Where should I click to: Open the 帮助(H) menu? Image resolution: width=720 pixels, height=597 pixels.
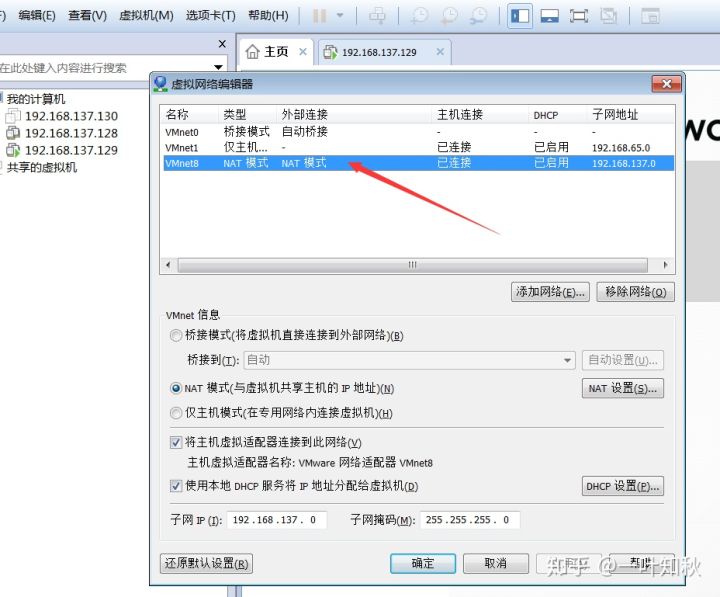tap(268, 16)
